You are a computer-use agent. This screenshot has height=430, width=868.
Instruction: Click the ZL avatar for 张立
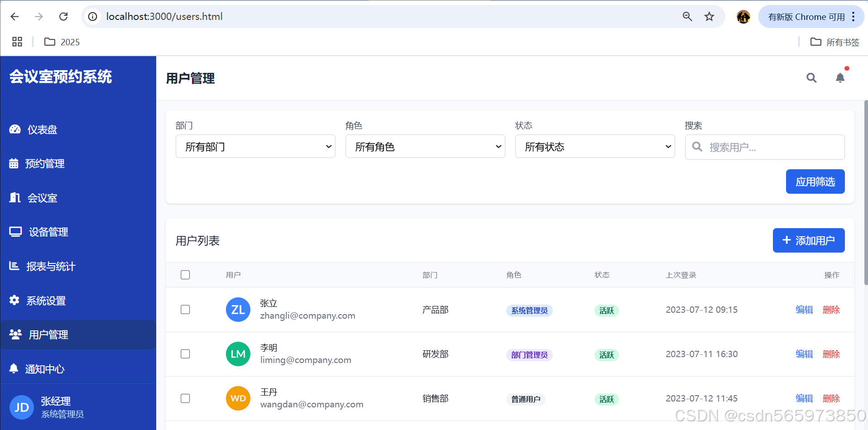tap(238, 310)
